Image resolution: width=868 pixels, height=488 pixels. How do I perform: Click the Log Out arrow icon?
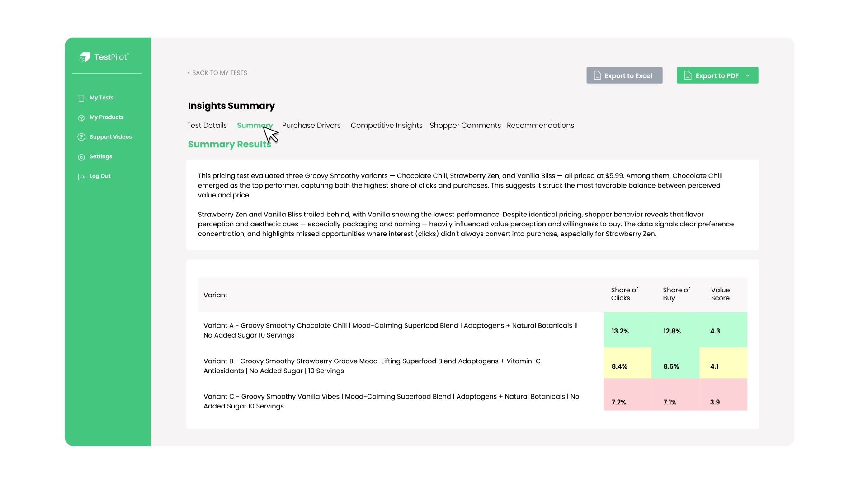[x=80, y=176]
